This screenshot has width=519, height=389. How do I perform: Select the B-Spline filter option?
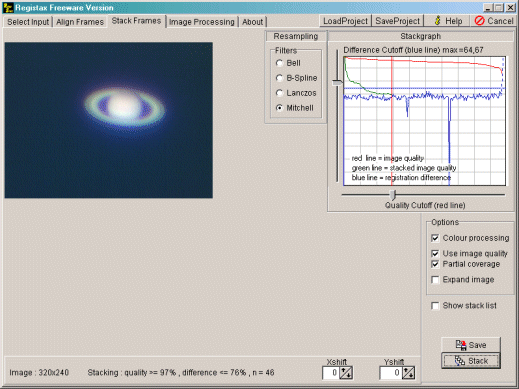coord(279,78)
